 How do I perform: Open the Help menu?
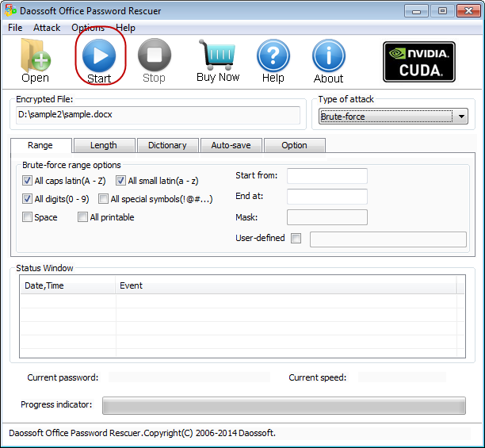[x=125, y=28]
